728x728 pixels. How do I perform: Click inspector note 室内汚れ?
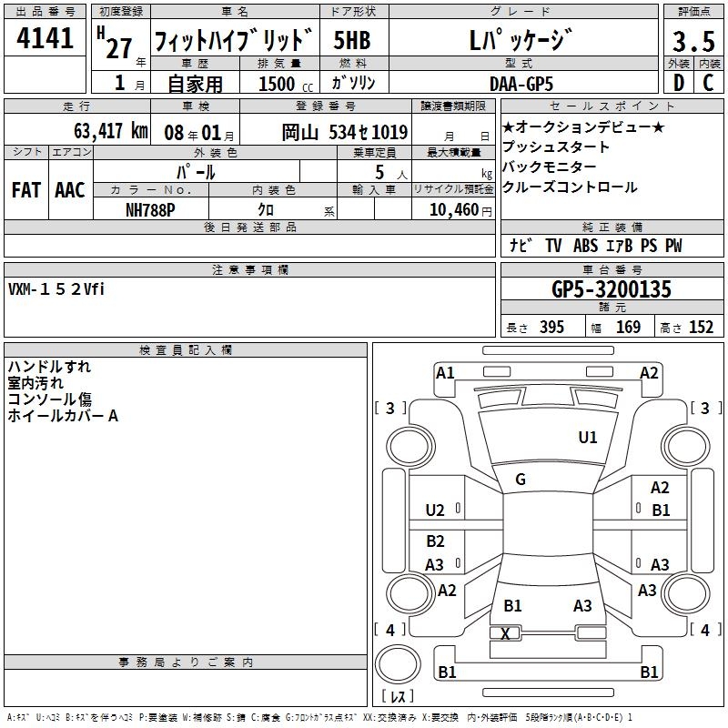pos(35,383)
